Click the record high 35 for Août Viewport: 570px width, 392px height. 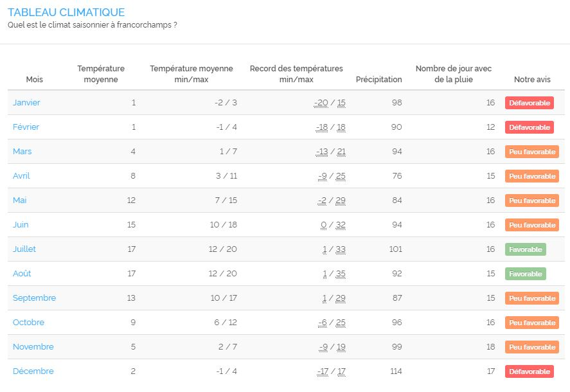341,274
